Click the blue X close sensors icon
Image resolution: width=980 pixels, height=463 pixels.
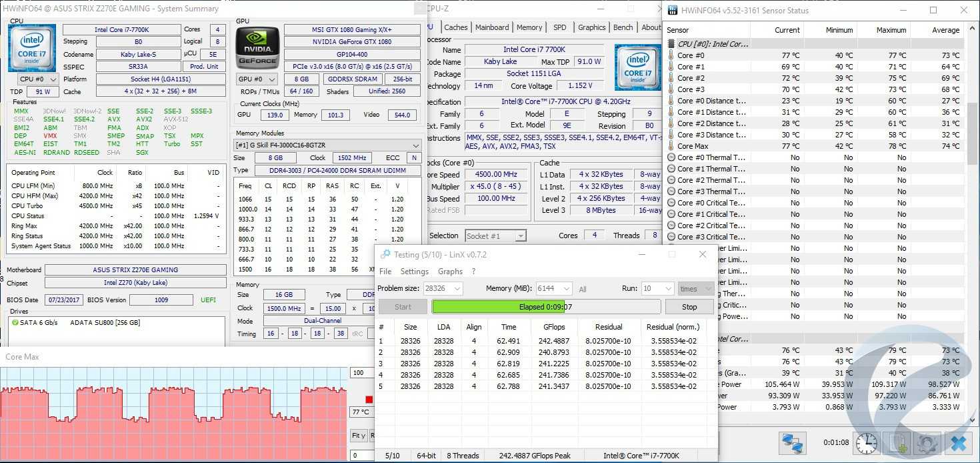(x=958, y=443)
